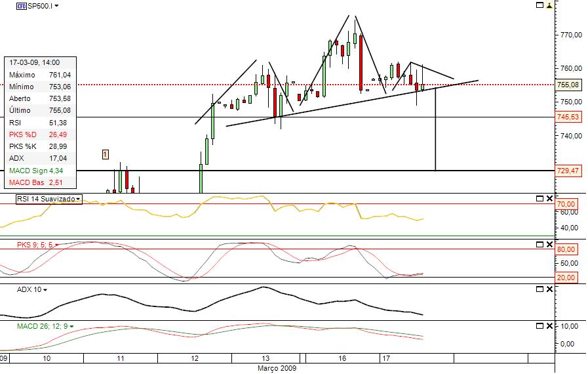The width and height of the screenshot is (588, 374).
Task: Maximize the RSI indicator panel
Action: [539, 199]
